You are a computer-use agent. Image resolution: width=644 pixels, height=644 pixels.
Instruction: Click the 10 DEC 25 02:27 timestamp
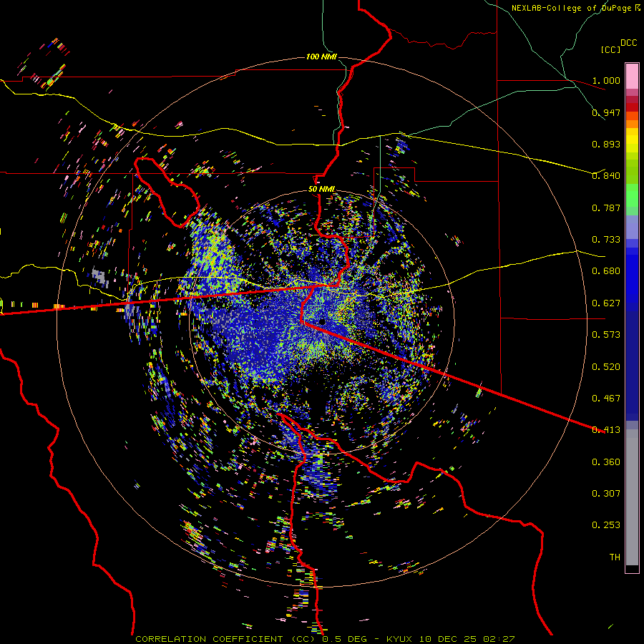(x=467, y=639)
